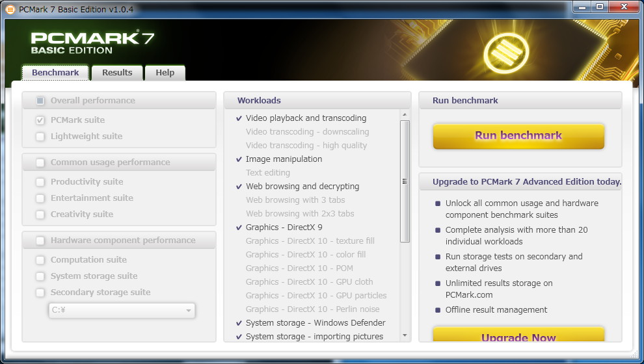Check the Productivity suite option

(40, 182)
